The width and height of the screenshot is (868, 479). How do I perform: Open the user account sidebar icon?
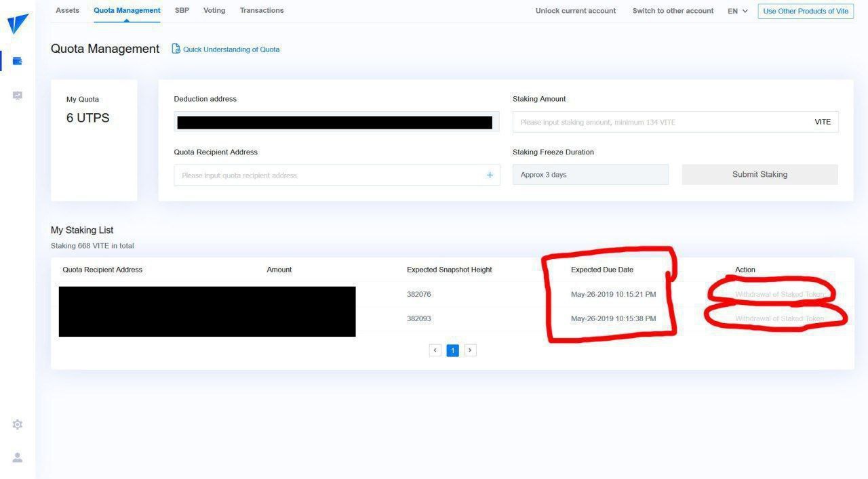[18, 458]
